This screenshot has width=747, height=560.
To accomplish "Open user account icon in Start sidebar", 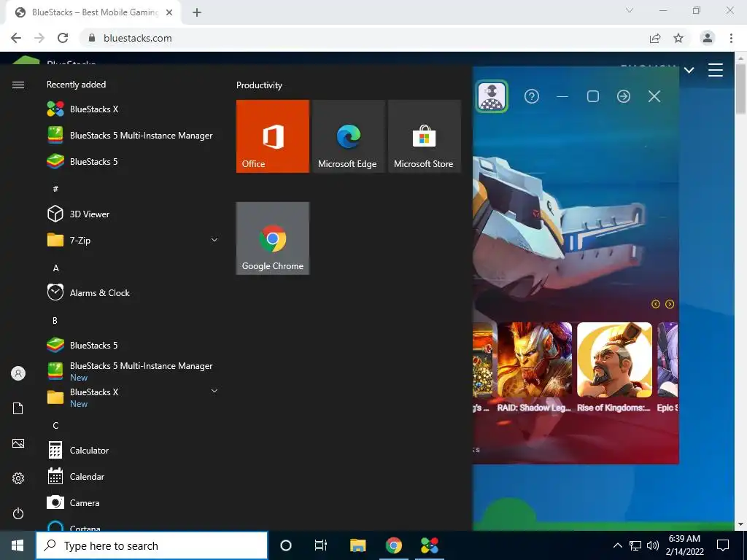I will 18,373.
